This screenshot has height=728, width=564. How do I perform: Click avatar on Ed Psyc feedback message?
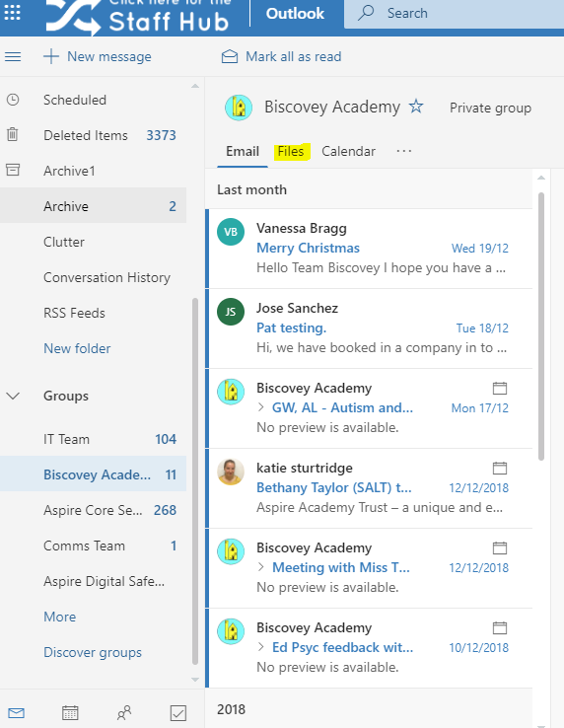coord(231,631)
